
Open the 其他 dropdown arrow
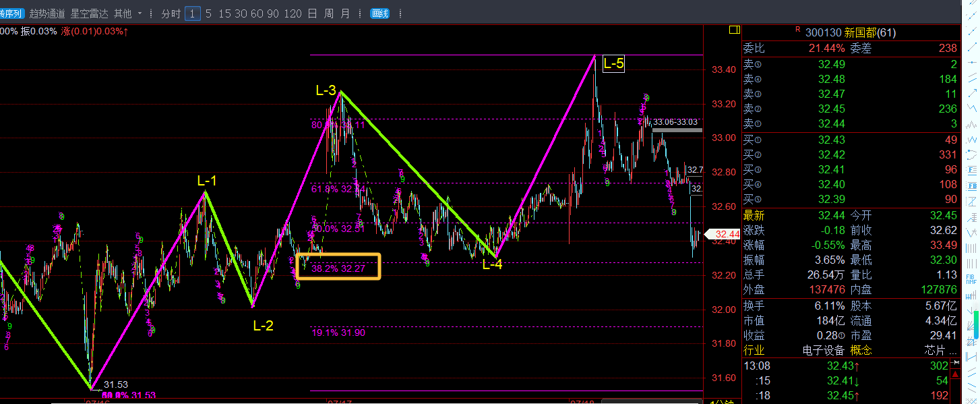click(140, 13)
